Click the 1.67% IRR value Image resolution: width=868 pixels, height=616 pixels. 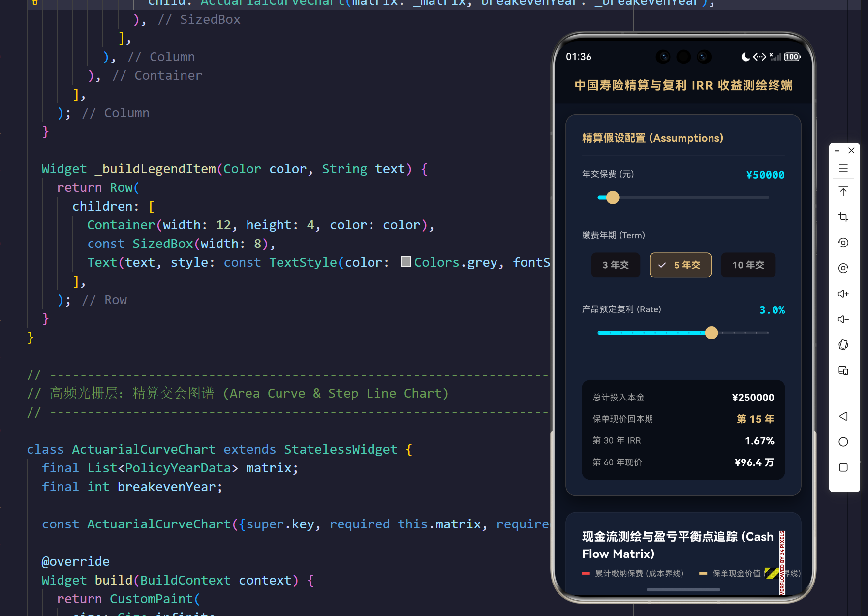pos(760,441)
